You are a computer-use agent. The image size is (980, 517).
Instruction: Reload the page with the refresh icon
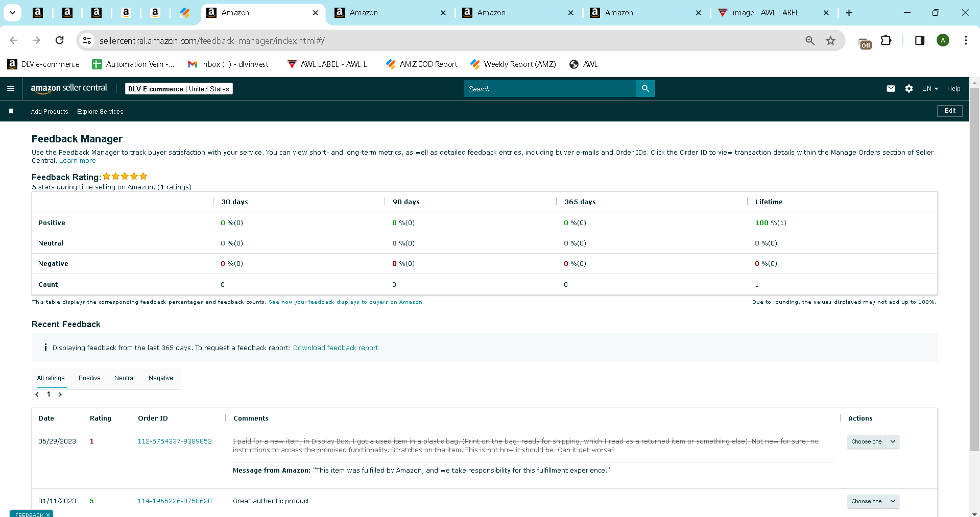tap(60, 40)
